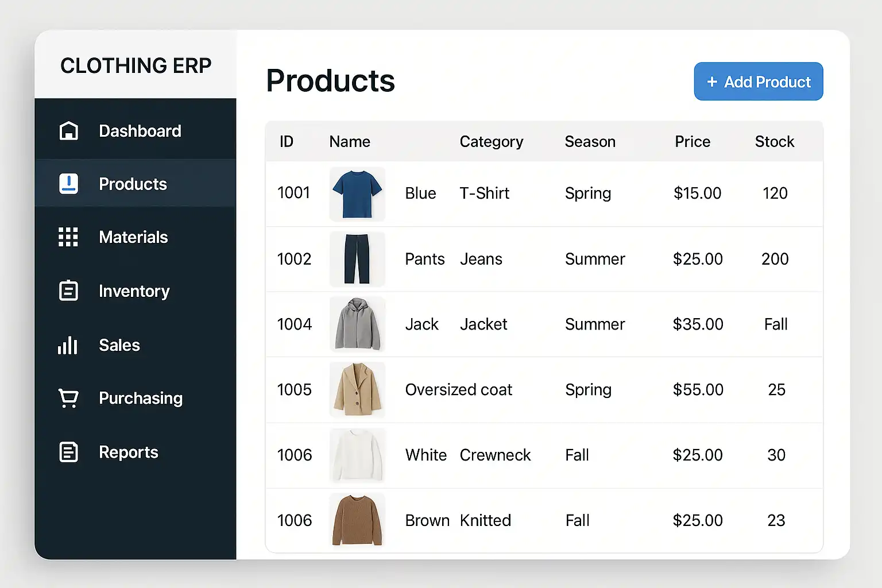Click the Category column header
The height and width of the screenshot is (588, 882).
click(x=492, y=142)
